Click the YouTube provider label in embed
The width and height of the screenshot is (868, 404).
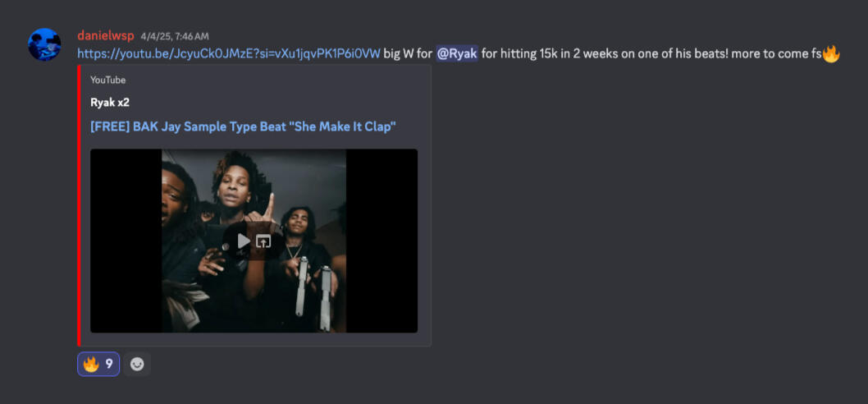[x=108, y=80]
